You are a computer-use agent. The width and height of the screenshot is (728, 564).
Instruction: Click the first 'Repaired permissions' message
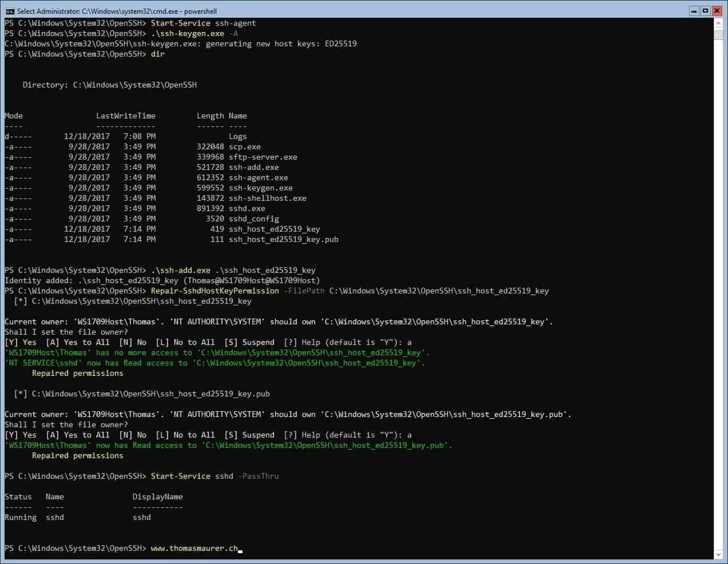pyautogui.click(x=78, y=374)
